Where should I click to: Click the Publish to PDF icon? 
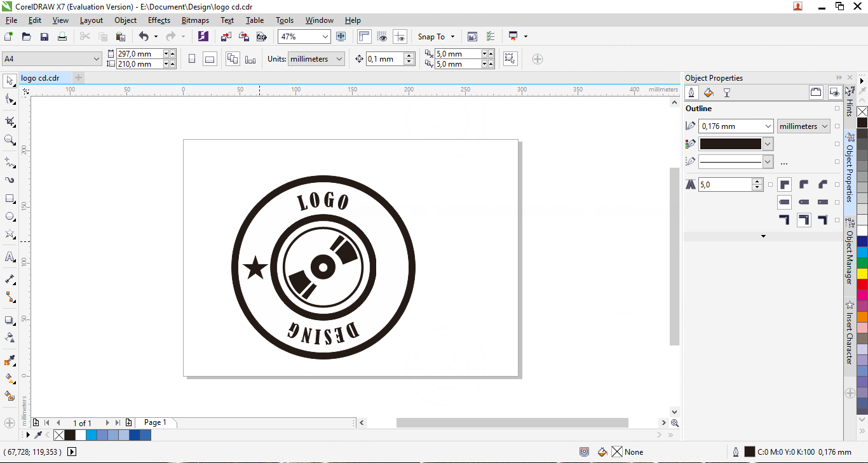(261, 37)
